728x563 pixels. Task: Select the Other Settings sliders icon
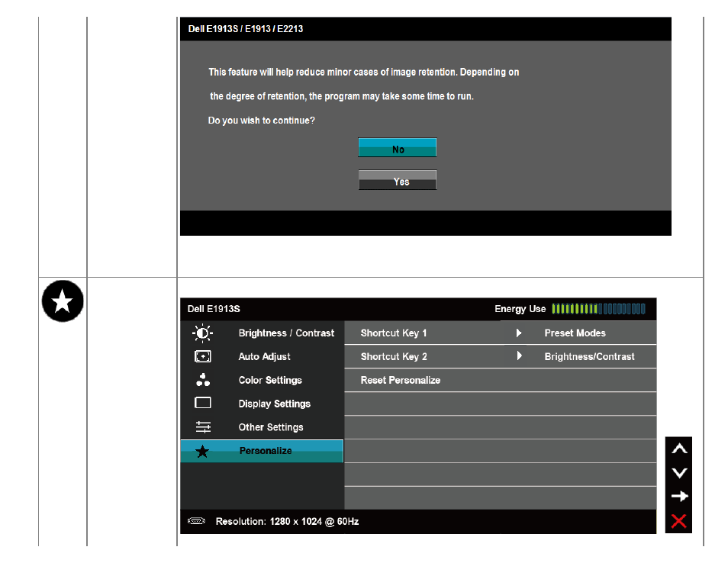(203, 427)
